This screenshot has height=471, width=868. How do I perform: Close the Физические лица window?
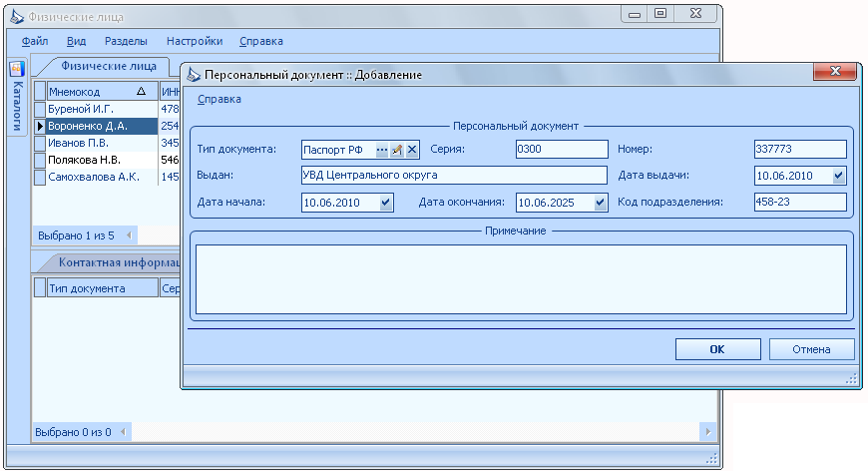(x=695, y=14)
